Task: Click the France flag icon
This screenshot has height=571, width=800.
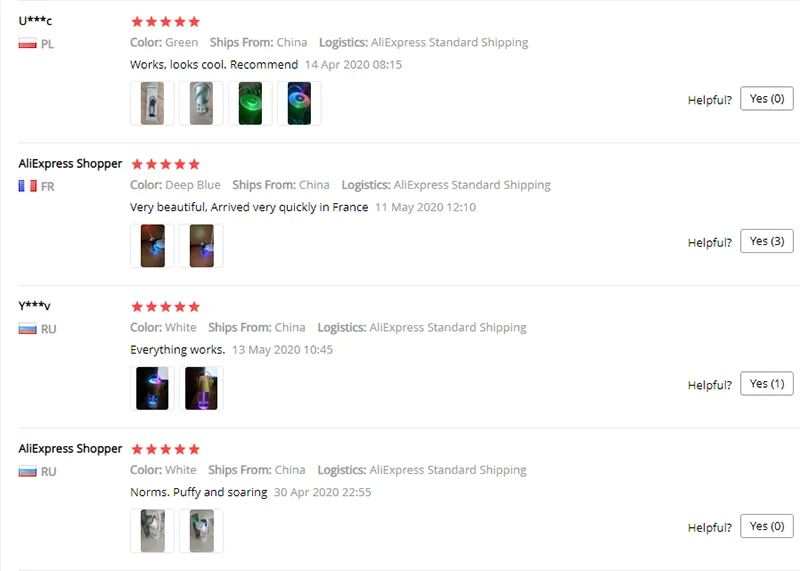Action: coord(28,186)
